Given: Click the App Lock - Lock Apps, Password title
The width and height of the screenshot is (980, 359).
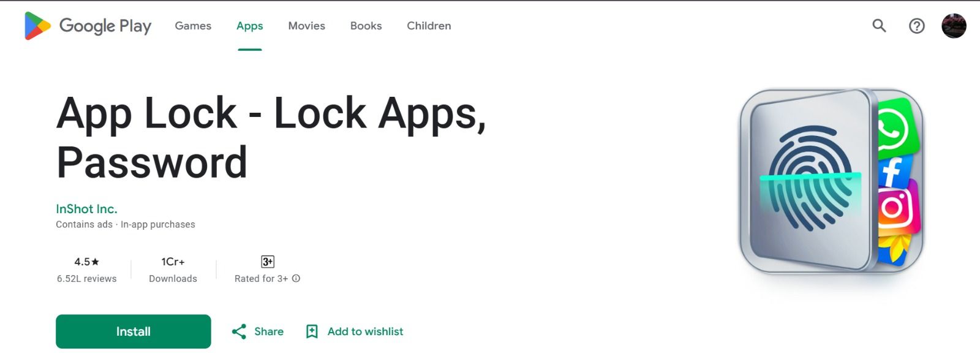Looking at the screenshot, I should pyautogui.click(x=271, y=138).
